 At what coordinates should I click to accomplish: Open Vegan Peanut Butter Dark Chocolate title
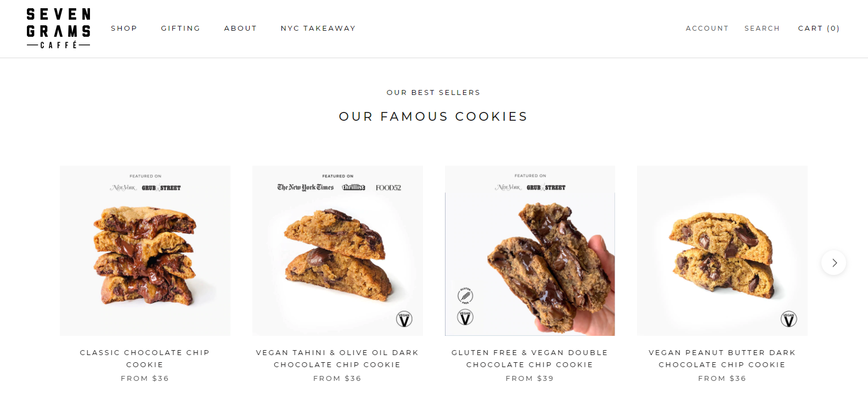coord(722,358)
